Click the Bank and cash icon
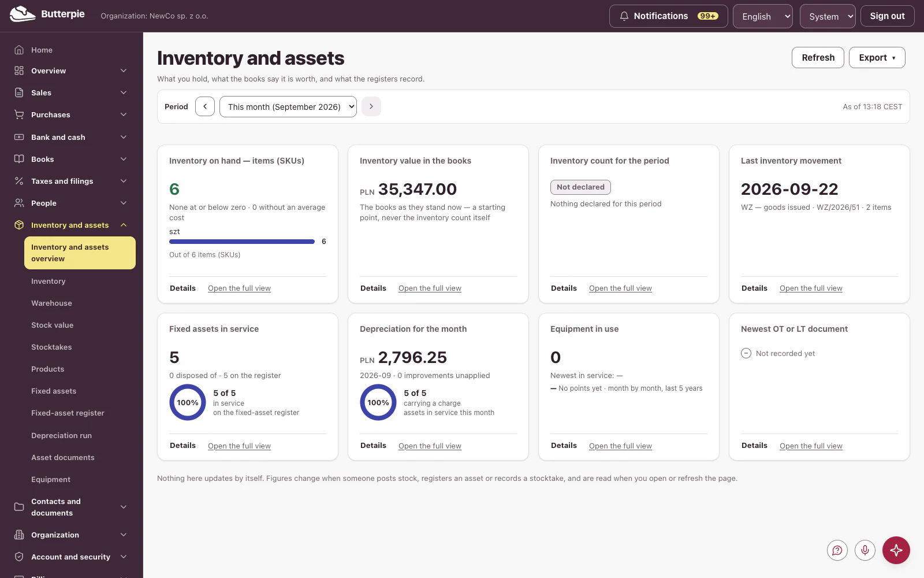 pos(19,137)
